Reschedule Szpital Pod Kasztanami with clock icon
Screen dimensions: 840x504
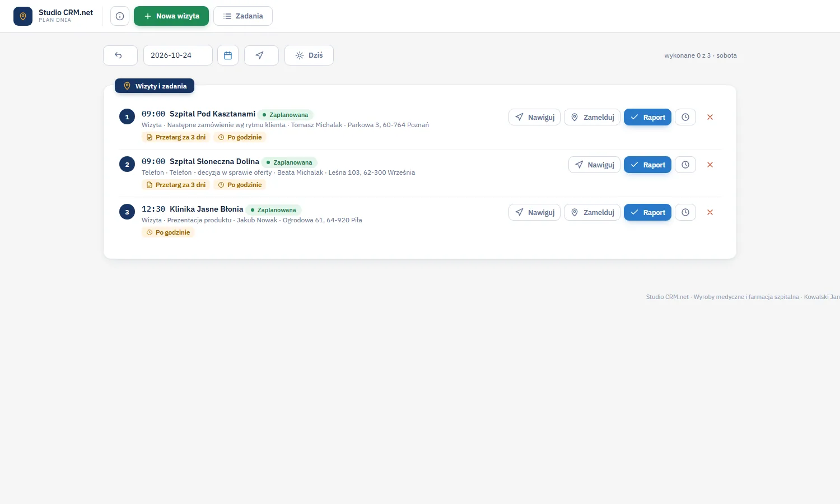(x=685, y=117)
